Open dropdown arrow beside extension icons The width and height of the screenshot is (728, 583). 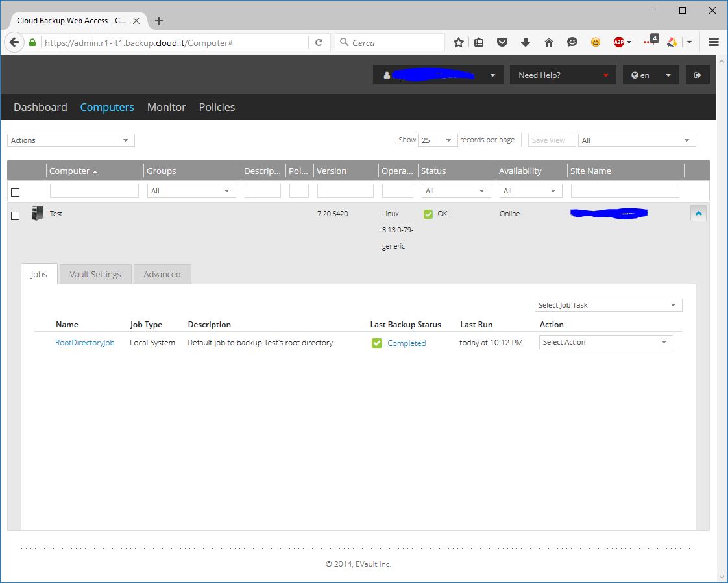690,42
